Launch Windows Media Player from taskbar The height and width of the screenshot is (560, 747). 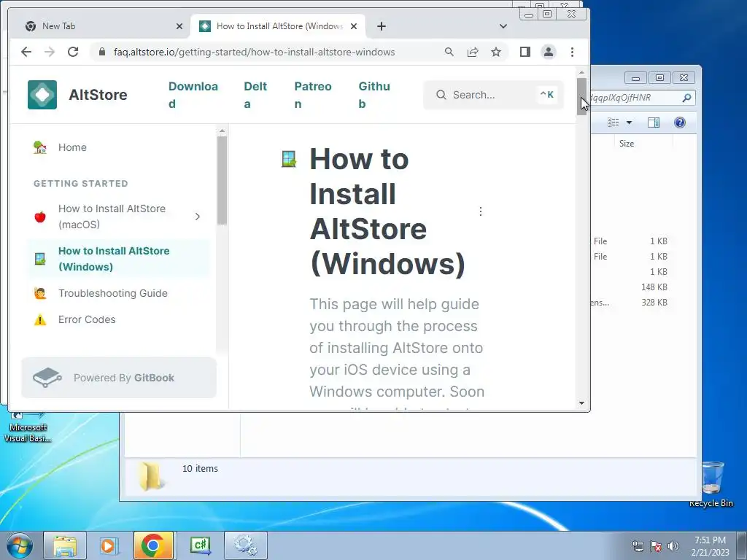(109, 545)
